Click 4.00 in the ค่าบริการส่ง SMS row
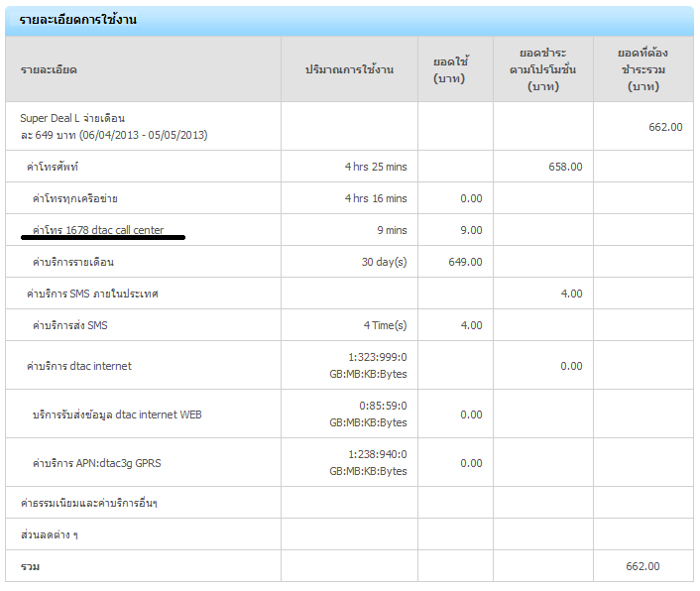 tap(471, 325)
